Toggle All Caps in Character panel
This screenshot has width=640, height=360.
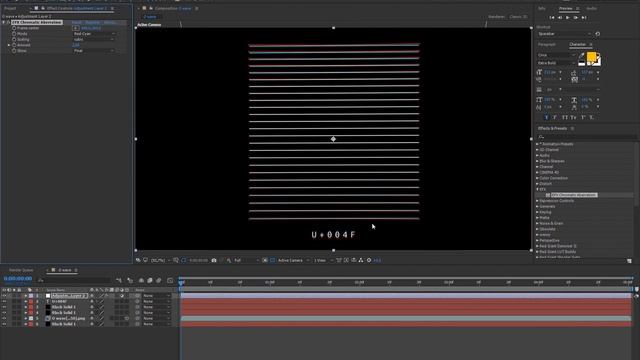[x=565, y=118]
